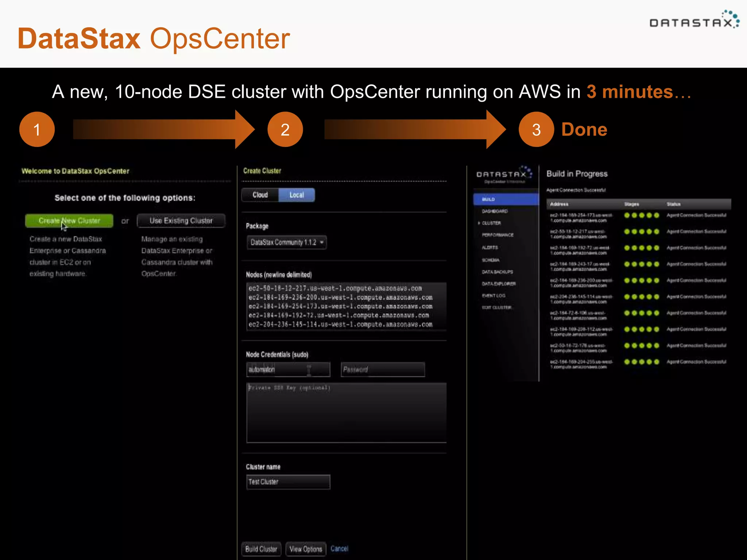The image size is (747, 560).
Task: Click the Agent Connection Successful text under the heading
Action: (576, 190)
